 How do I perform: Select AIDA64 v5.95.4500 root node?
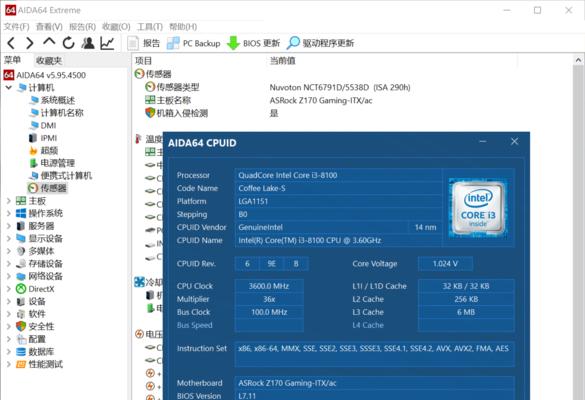pos(45,75)
